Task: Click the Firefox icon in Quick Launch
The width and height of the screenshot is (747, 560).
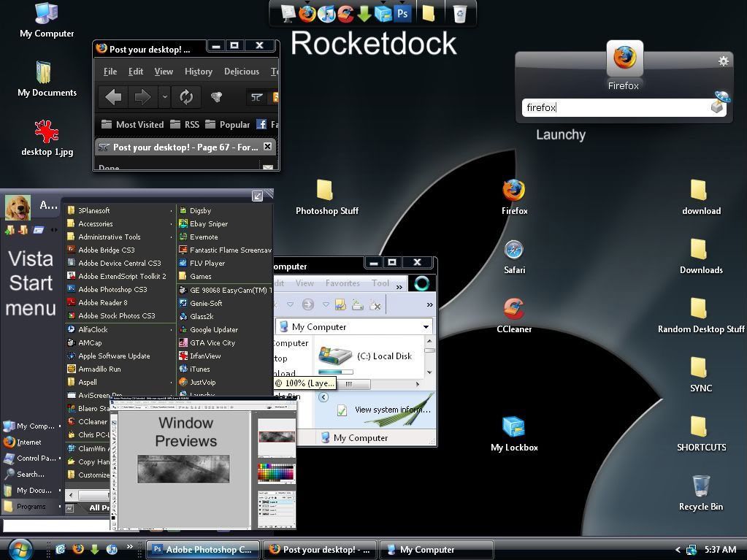Action: 78,549
